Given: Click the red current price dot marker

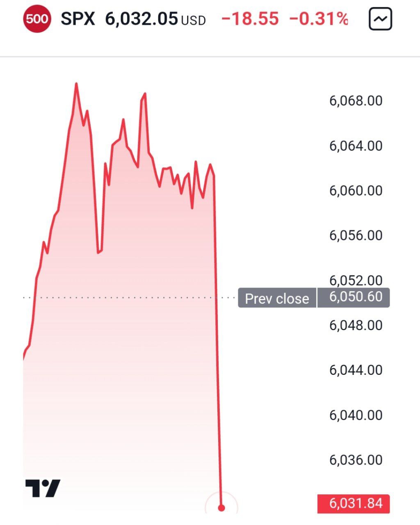Looking at the screenshot, I should tap(221, 508).
